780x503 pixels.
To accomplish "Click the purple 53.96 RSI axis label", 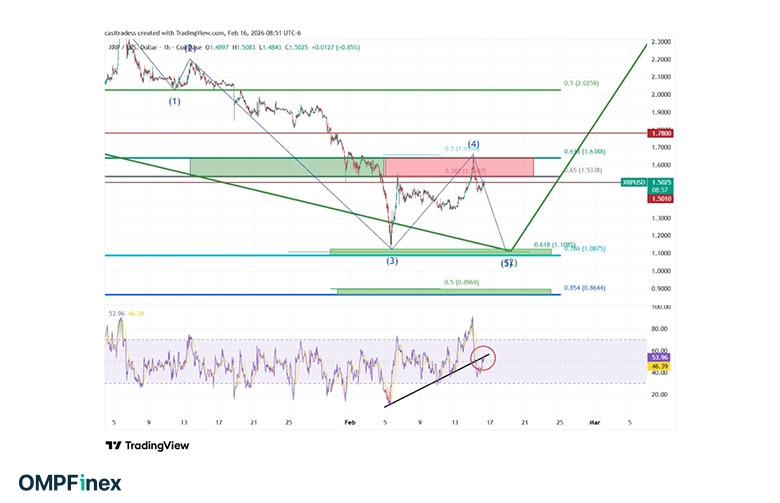I will (x=634, y=357).
